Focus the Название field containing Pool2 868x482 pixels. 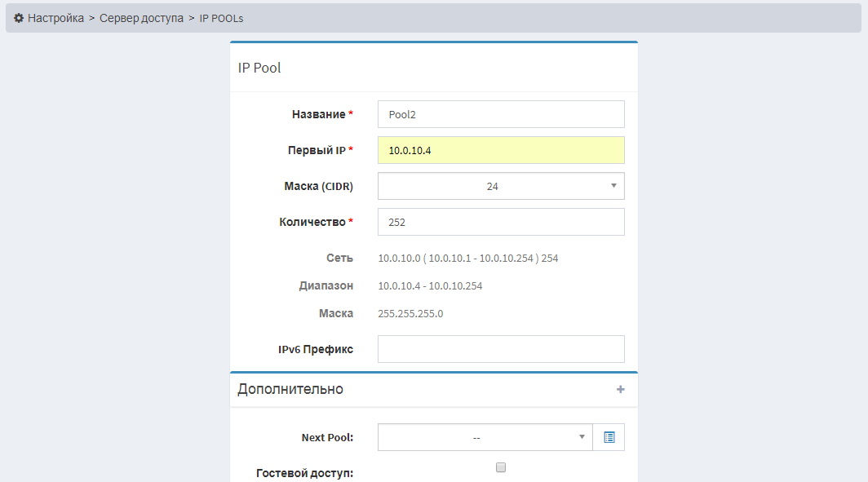coord(501,114)
